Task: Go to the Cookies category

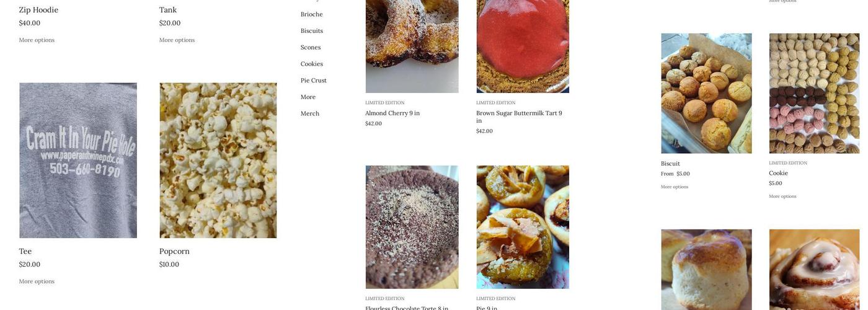Action: click(312, 64)
